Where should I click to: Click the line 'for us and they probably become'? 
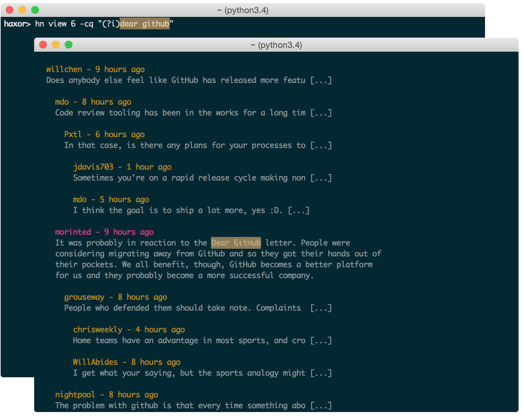pyautogui.click(x=184, y=276)
